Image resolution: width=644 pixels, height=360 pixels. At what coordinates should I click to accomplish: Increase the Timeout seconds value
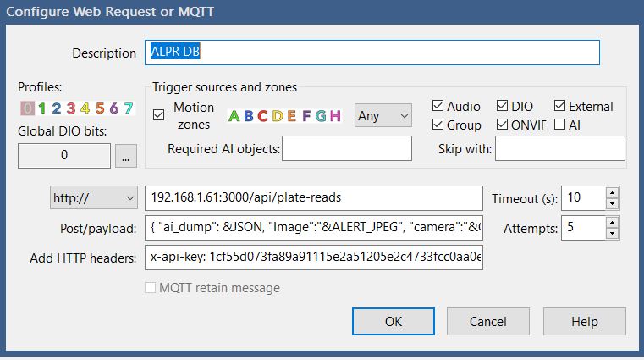612,193
